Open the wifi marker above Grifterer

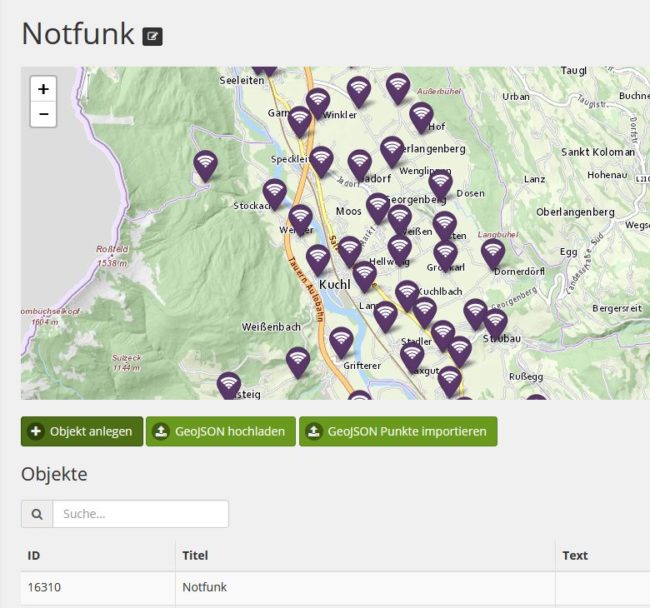point(341,341)
